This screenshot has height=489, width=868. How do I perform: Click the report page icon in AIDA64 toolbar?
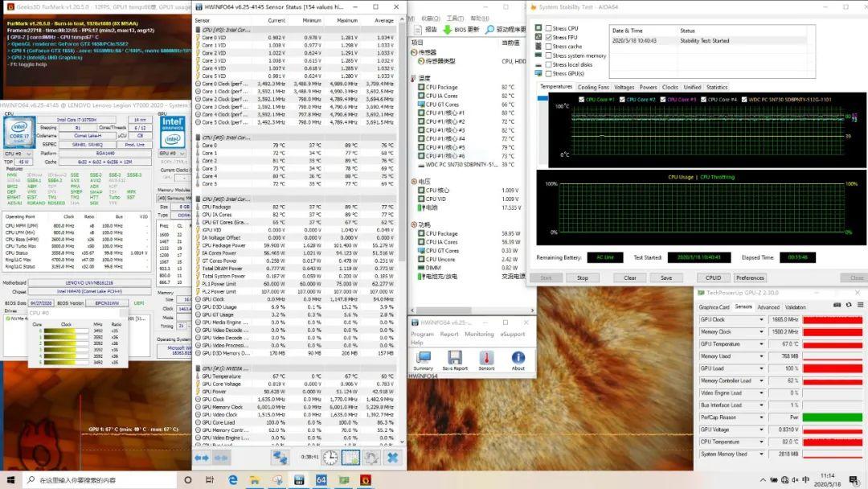[x=419, y=29]
